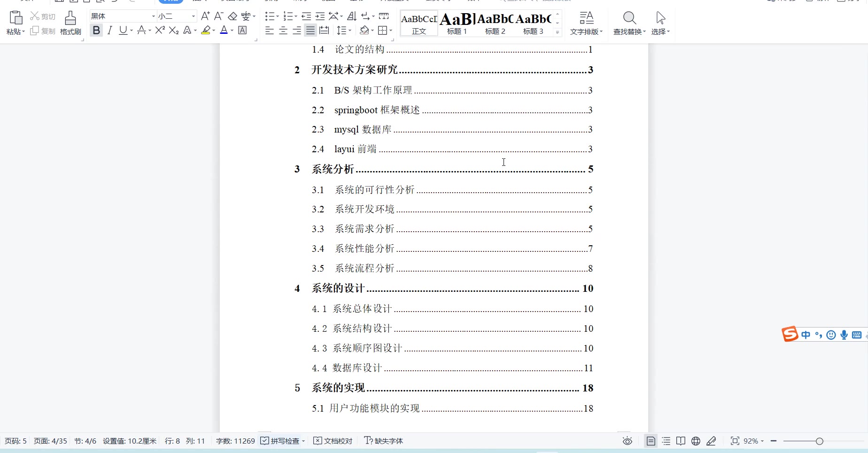Click TOC entry 4 系统的设计
The width and height of the screenshot is (868, 453).
click(444, 288)
